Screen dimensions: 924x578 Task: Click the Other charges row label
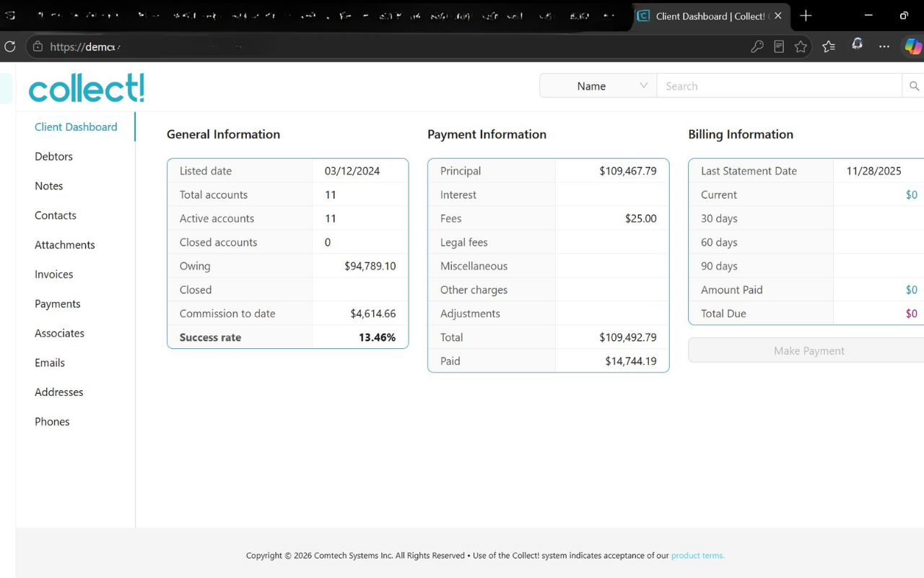click(x=474, y=290)
